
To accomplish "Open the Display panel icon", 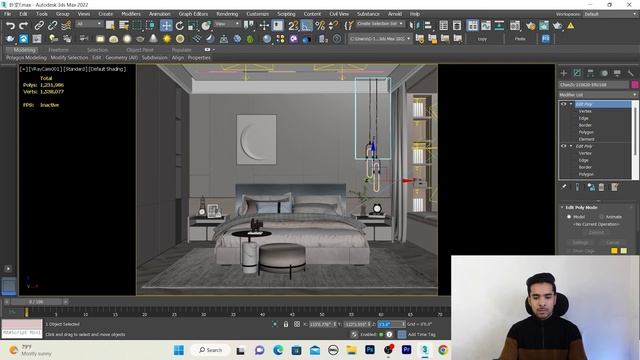I will point(617,73).
